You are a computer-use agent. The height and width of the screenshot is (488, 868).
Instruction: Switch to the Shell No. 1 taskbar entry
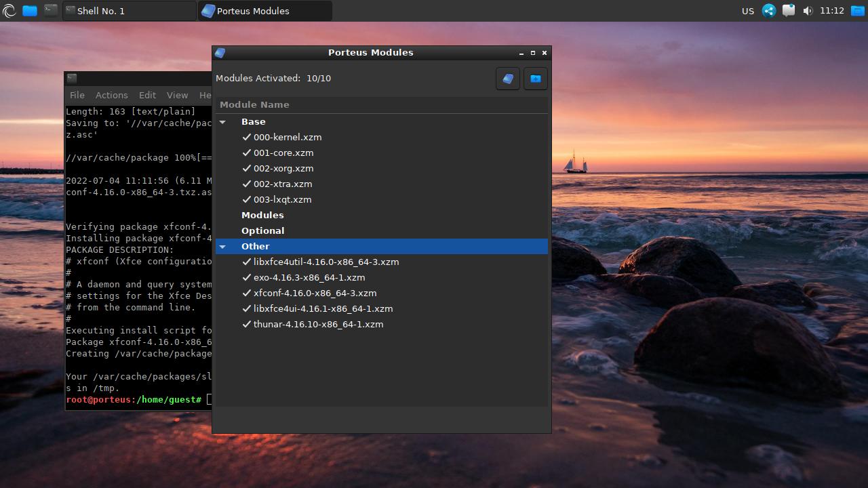coord(129,11)
